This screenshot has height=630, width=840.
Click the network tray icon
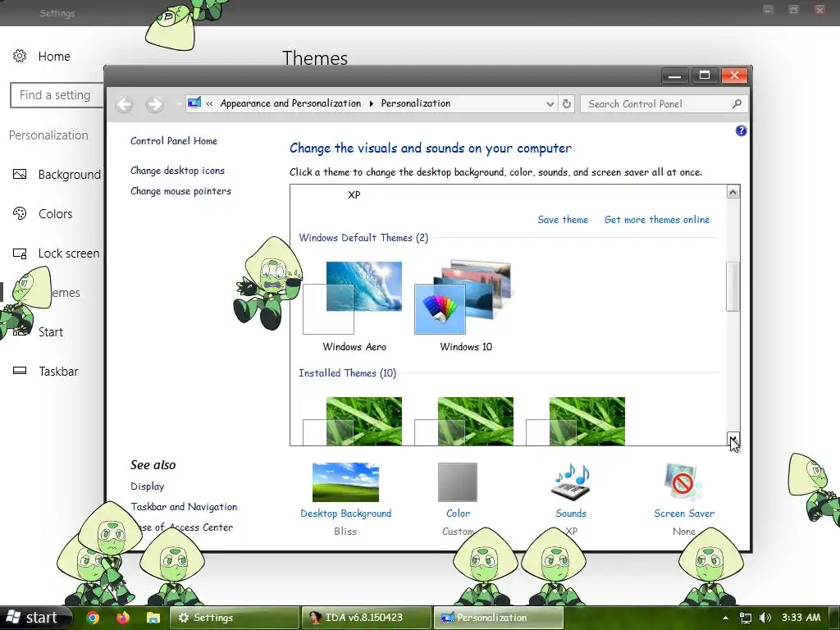tap(745, 618)
